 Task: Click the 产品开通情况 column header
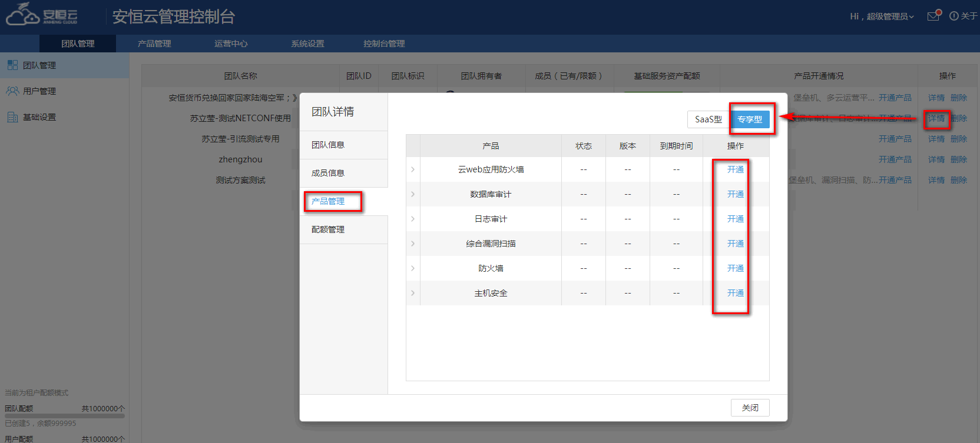click(x=819, y=76)
